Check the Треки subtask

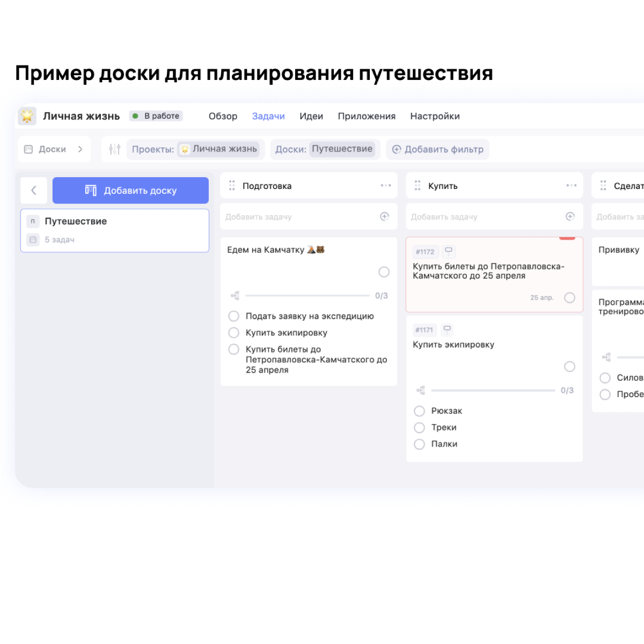420,428
